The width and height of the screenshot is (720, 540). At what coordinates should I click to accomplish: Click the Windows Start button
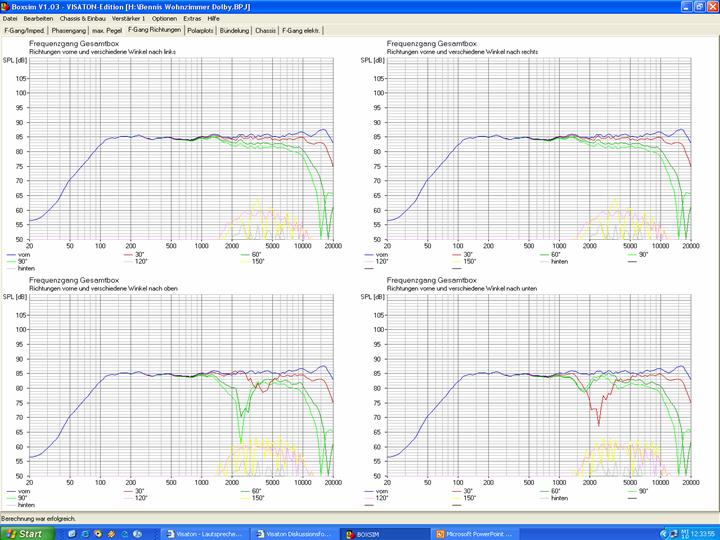[x=24, y=533]
